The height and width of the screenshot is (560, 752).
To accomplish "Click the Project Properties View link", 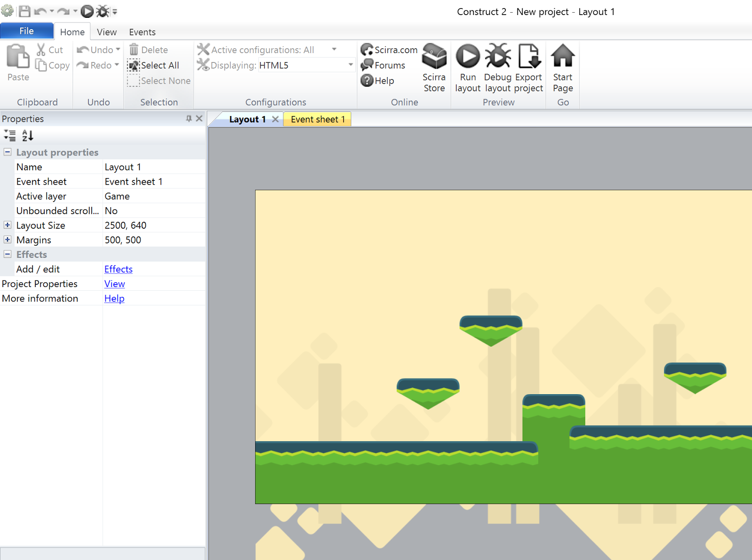I will coord(115,284).
